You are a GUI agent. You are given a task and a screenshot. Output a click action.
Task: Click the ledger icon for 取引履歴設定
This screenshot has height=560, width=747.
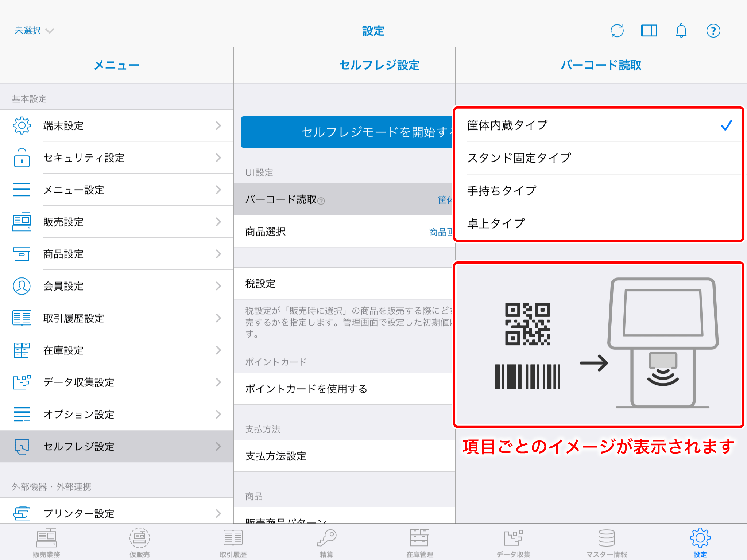pyautogui.click(x=22, y=318)
